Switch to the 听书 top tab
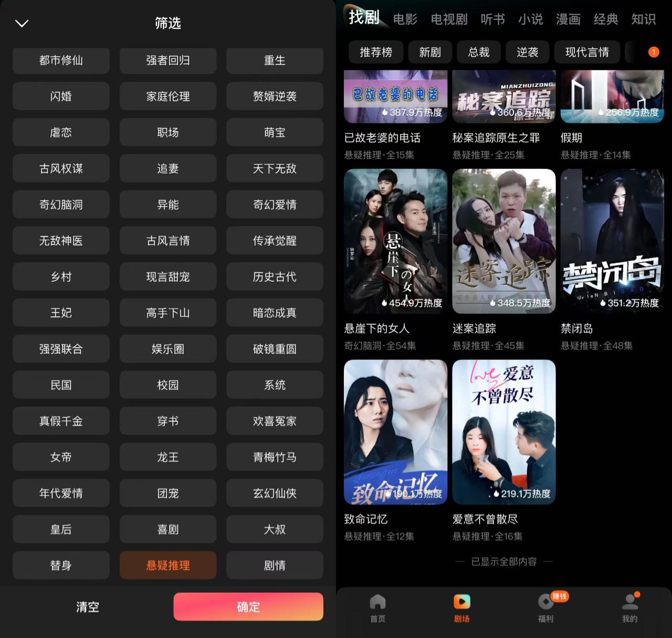 coord(493,19)
